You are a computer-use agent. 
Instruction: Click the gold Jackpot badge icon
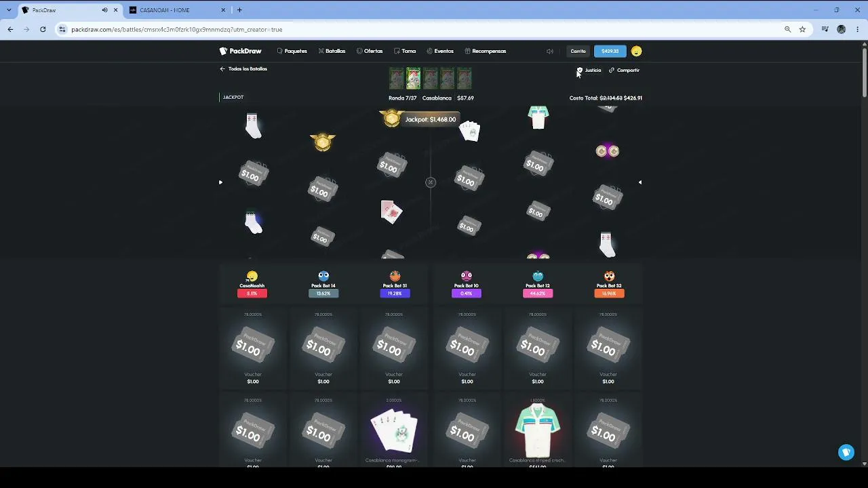[391, 119]
